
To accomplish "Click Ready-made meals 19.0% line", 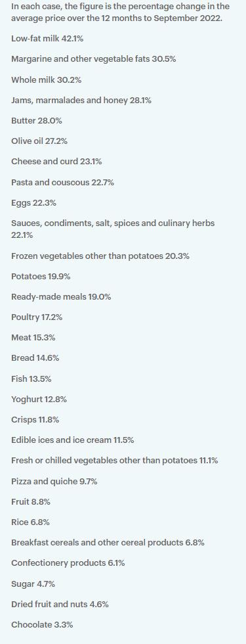I will pos(61,296).
